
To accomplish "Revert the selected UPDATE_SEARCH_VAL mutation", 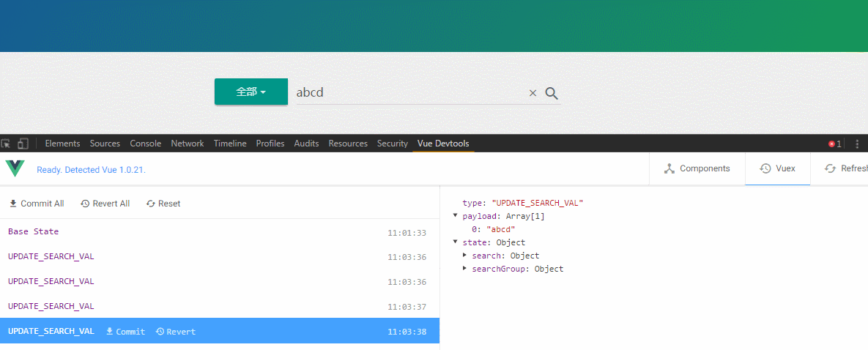I will click(x=176, y=331).
